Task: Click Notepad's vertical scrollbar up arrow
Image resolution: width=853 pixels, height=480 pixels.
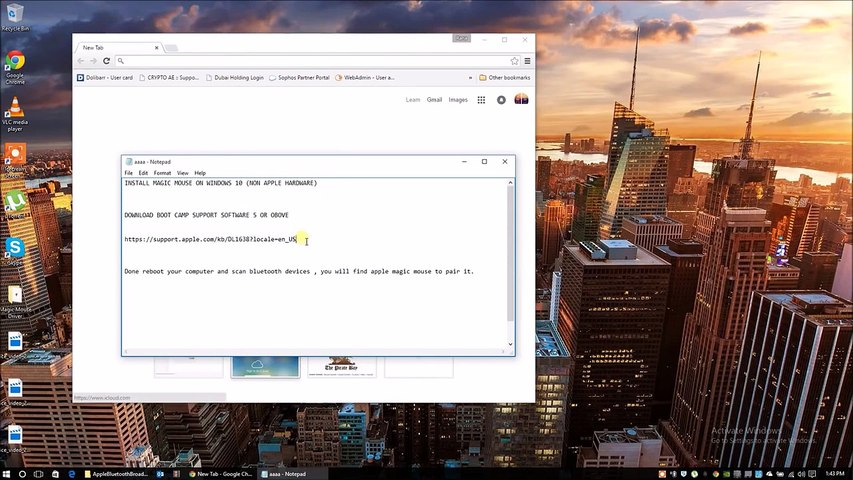Action: pyautogui.click(x=510, y=183)
